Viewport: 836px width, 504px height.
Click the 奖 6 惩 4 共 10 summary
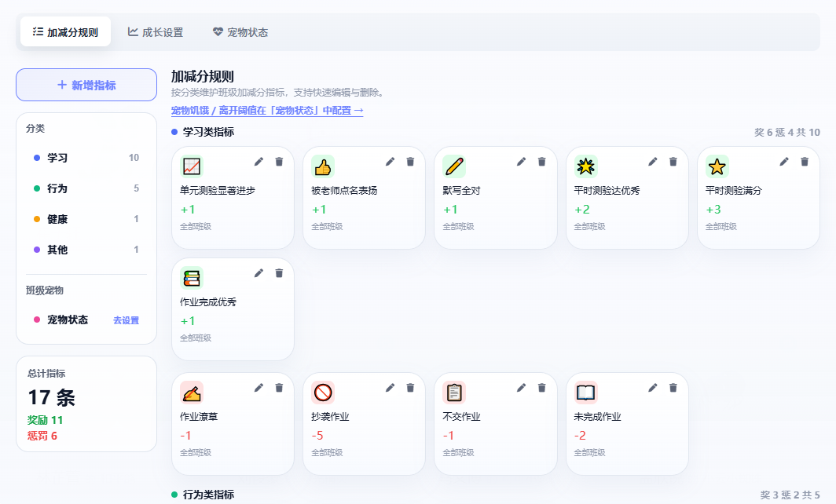coord(787,132)
